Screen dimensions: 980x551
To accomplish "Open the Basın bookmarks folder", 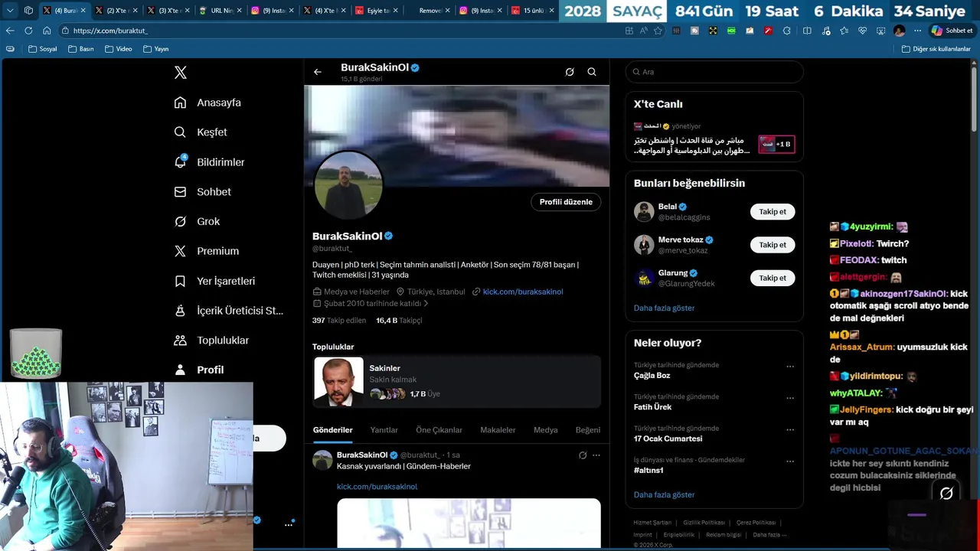I will [80, 49].
